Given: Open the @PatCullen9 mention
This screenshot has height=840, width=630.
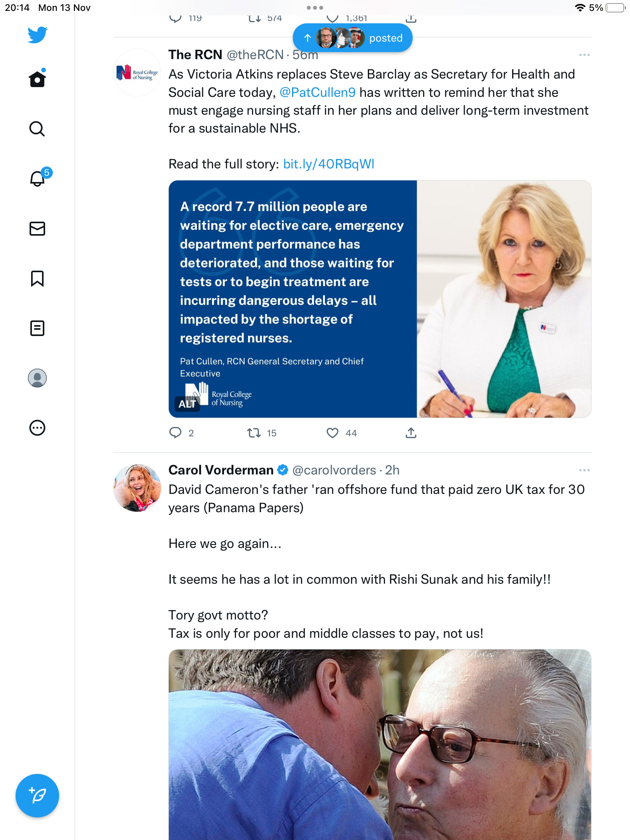Looking at the screenshot, I should point(317,93).
